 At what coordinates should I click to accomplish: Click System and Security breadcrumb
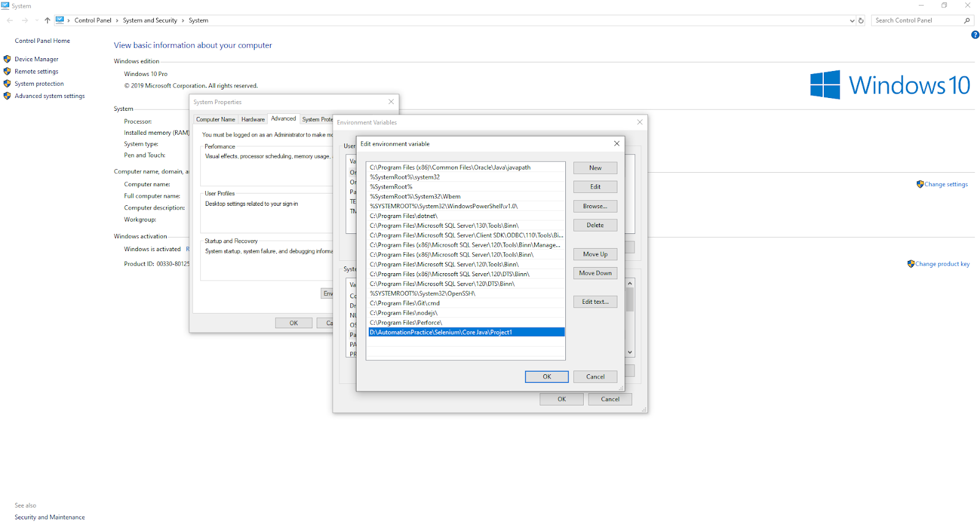pyautogui.click(x=150, y=20)
